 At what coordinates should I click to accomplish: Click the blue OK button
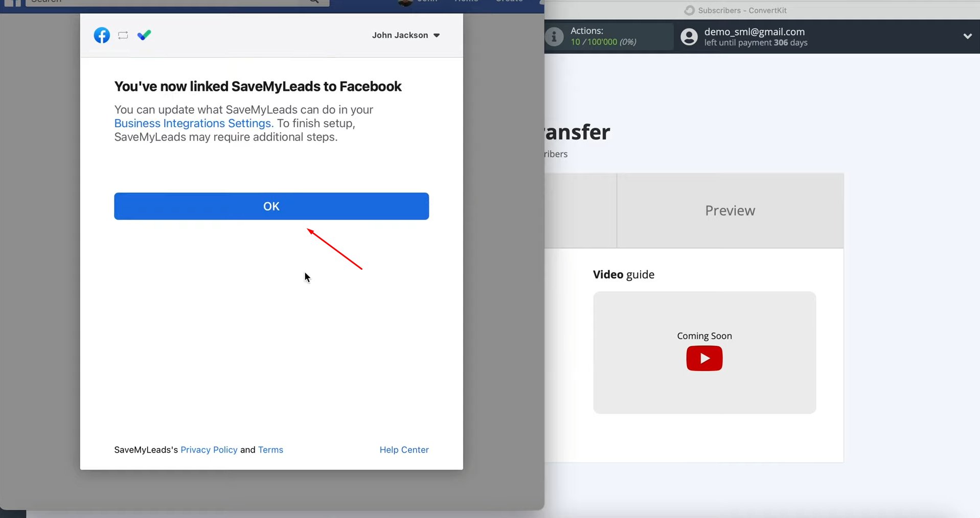pyautogui.click(x=271, y=206)
